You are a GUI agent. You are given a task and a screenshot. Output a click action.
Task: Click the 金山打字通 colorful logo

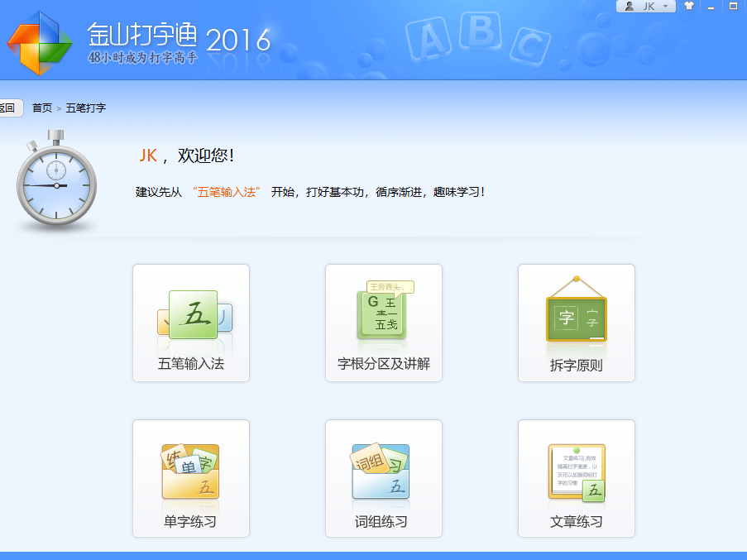[x=40, y=43]
